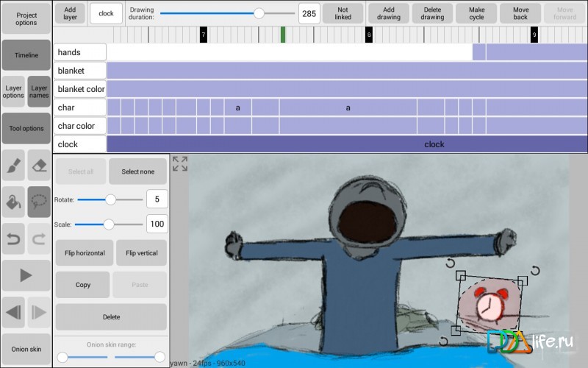Toggle fullscreen canvas view

tap(180, 163)
